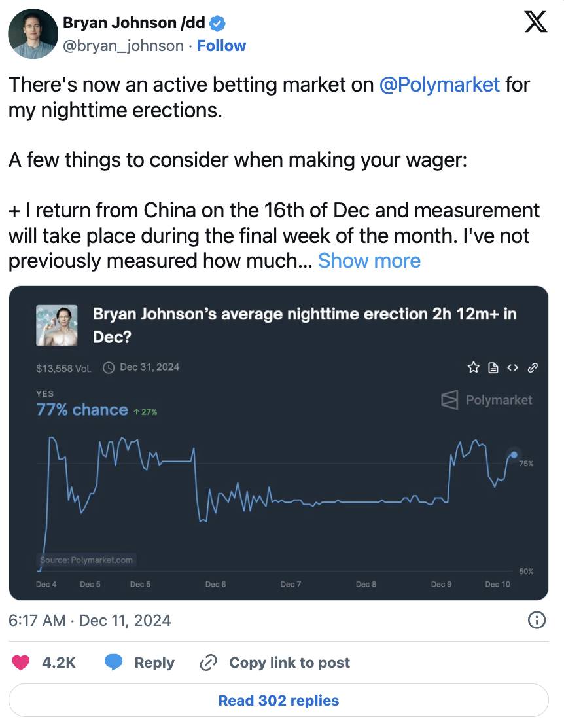Open Bryan Johnson's profile picture
The image size is (564, 728).
coord(33,34)
